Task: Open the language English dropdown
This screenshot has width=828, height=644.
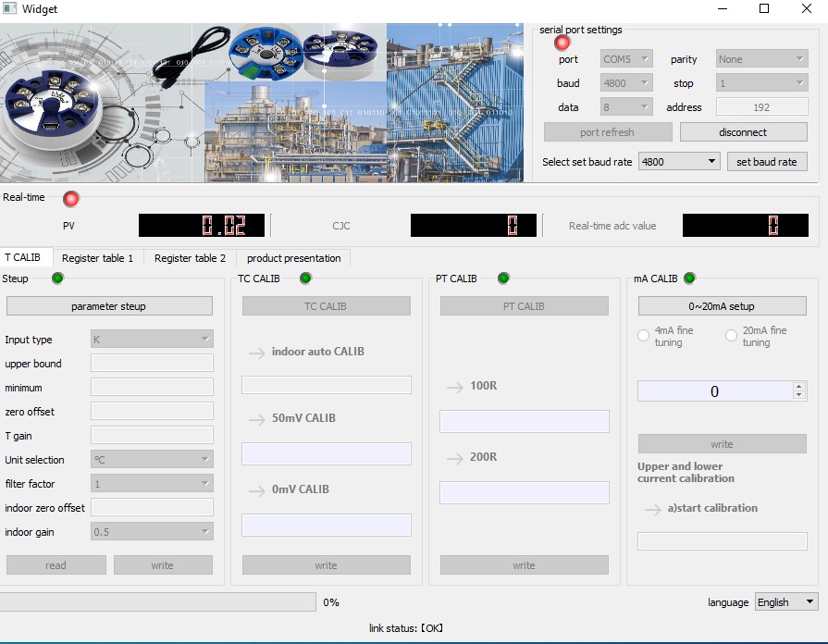Action: click(786, 601)
